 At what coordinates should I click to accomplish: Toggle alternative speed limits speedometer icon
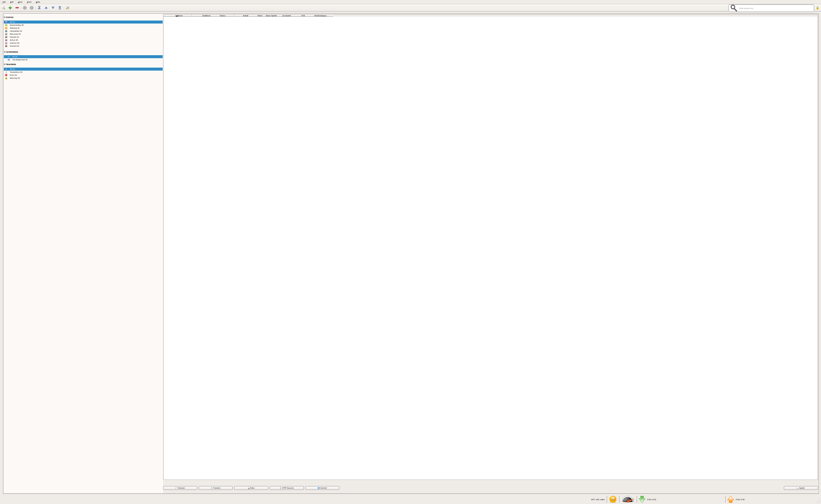(x=628, y=499)
